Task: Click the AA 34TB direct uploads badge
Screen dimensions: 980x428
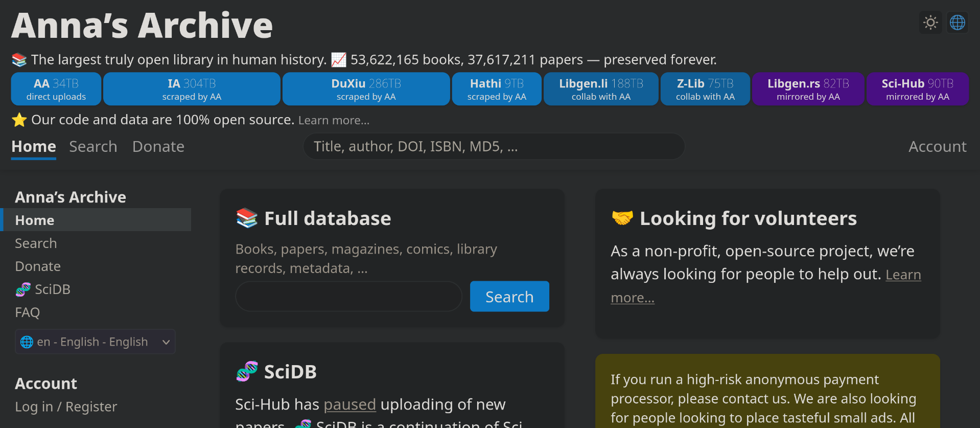Action: pos(56,89)
